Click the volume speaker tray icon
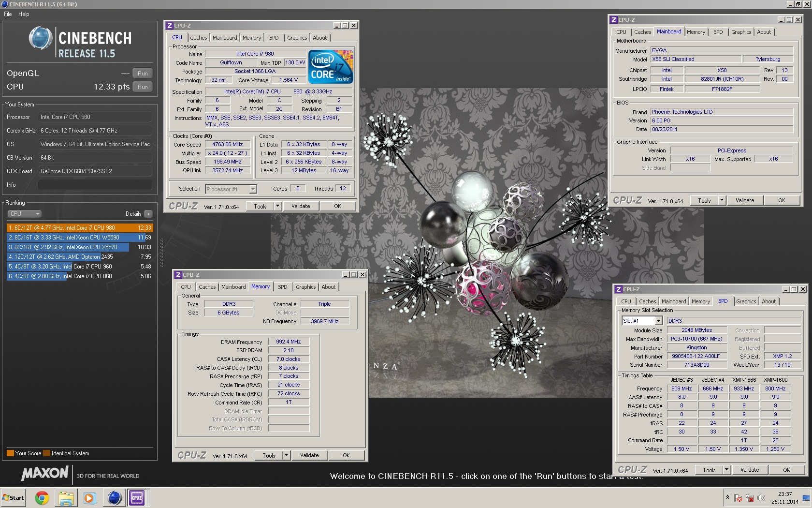 pos(761,498)
